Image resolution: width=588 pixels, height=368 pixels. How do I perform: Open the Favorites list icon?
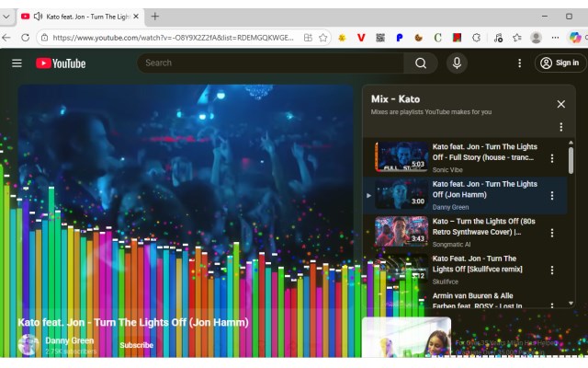pos(517,38)
